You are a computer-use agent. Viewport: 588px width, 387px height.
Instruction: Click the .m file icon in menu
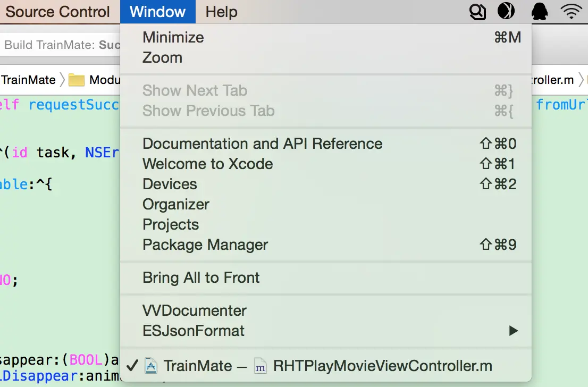point(261,366)
